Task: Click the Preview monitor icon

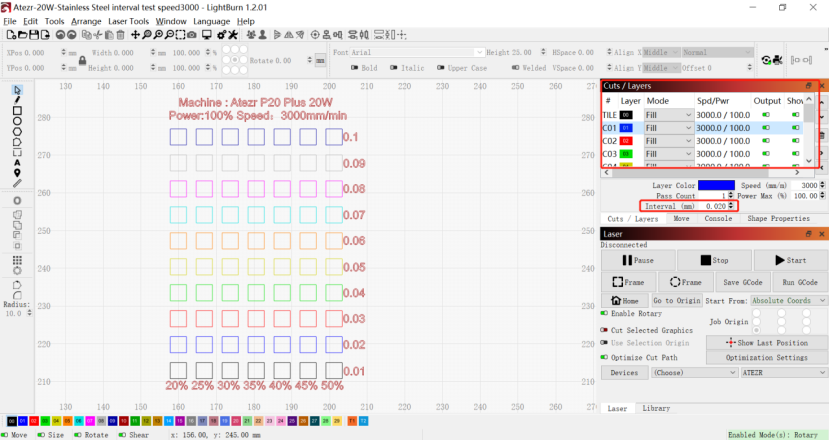Action: coord(207,35)
